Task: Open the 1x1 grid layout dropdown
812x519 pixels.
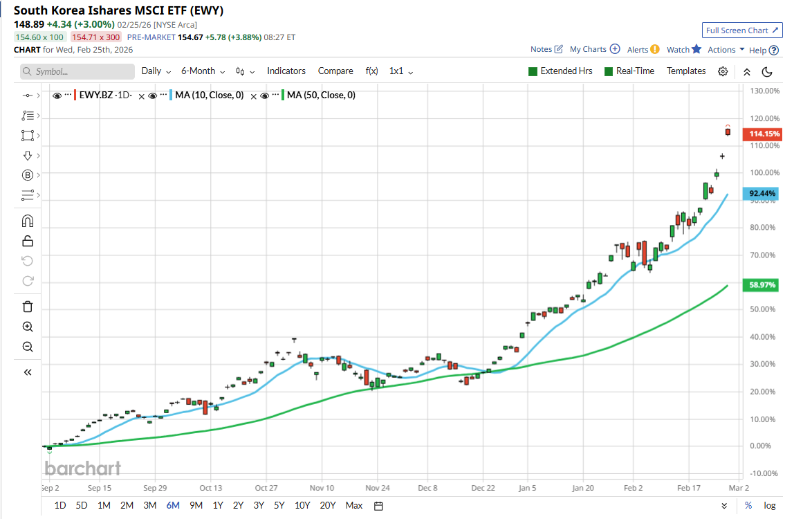Action: tap(400, 71)
